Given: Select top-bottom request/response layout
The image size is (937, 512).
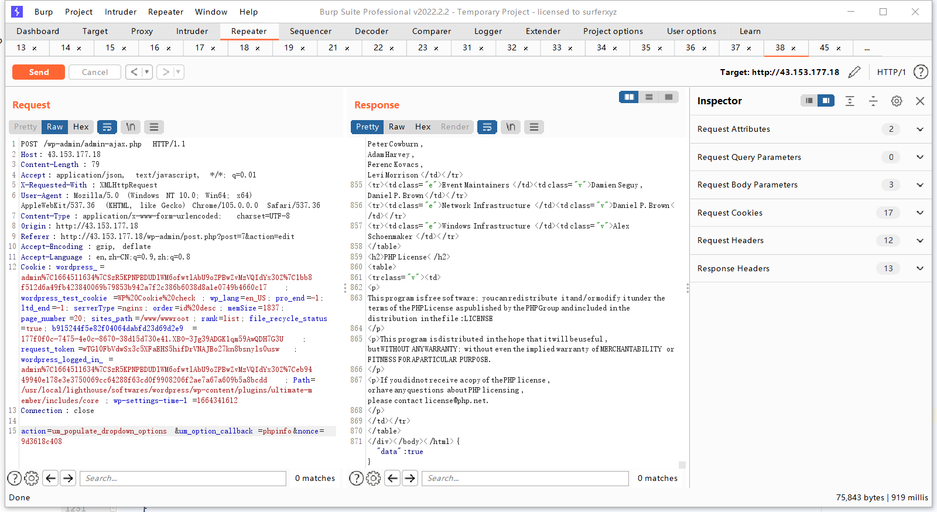Looking at the screenshot, I should pos(649,97).
